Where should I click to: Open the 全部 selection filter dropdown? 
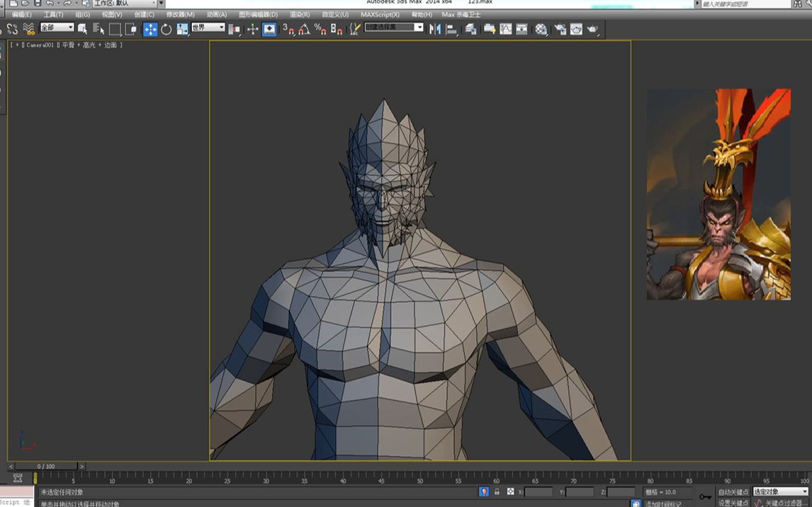57,28
